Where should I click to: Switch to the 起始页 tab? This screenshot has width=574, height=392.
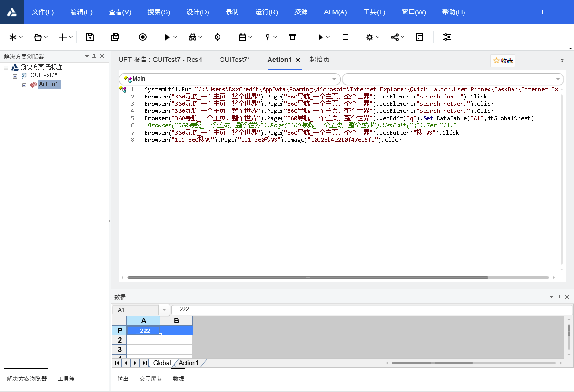click(319, 60)
